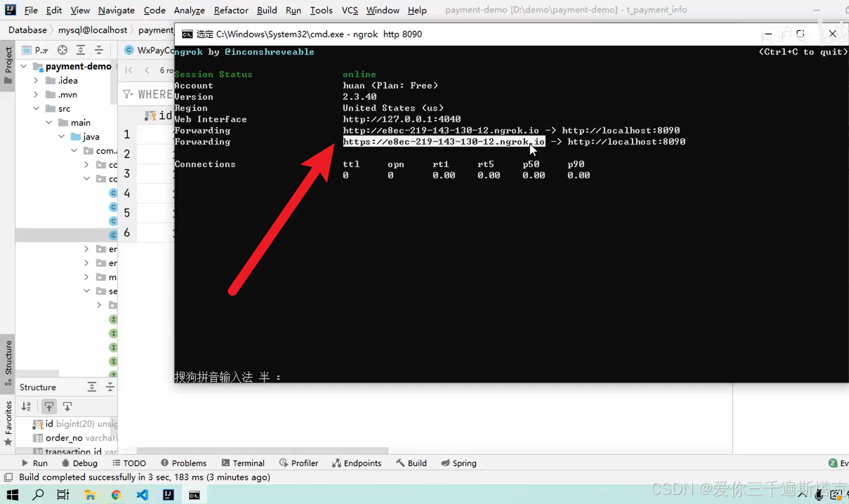This screenshot has height=504, width=849.
Task: Open the Refactor menu
Action: 231,10
